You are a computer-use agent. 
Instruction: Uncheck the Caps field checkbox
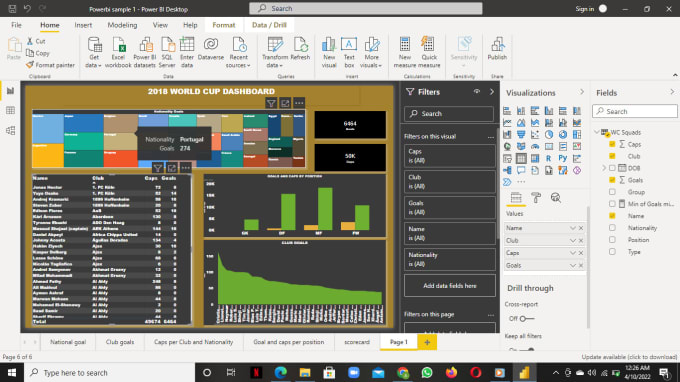coord(612,144)
